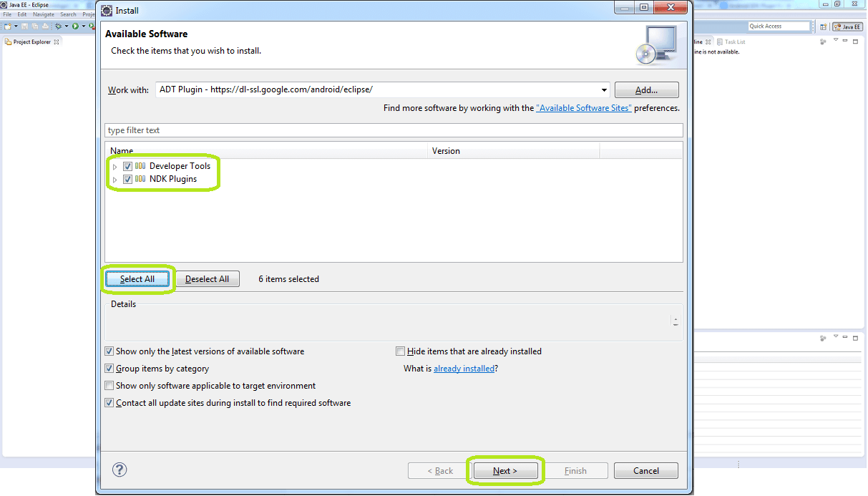Proceed with the Next button
Viewport: 868px width, 496px height.
click(x=505, y=471)
